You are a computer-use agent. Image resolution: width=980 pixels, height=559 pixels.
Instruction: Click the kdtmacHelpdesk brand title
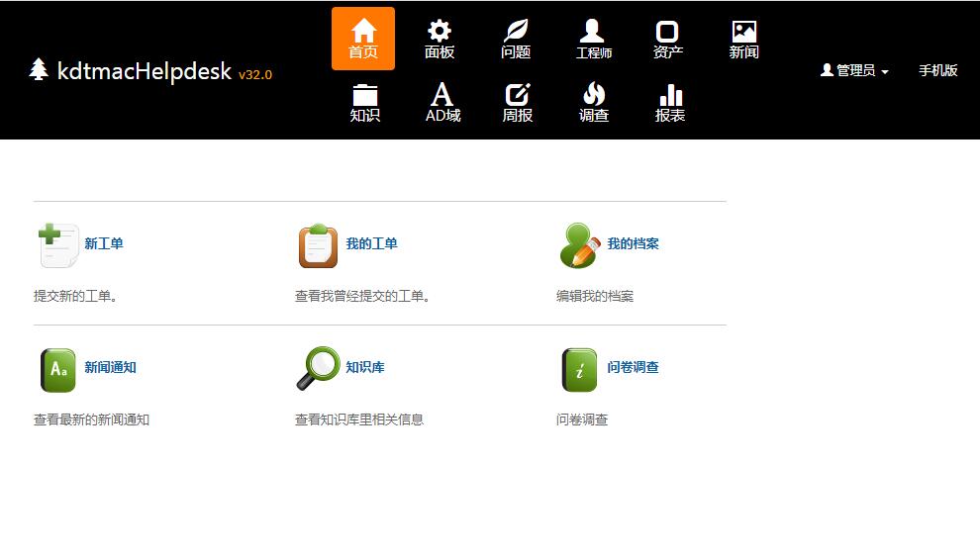point(145,71)
